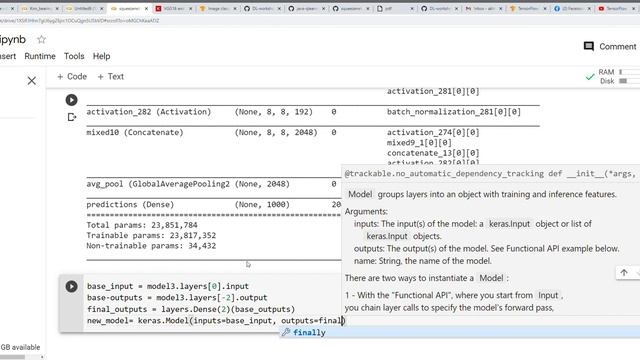Star the notebook with the star icon
Viewport: 640px width, 360px height.
pyautogui.click(x=41, y=40)
